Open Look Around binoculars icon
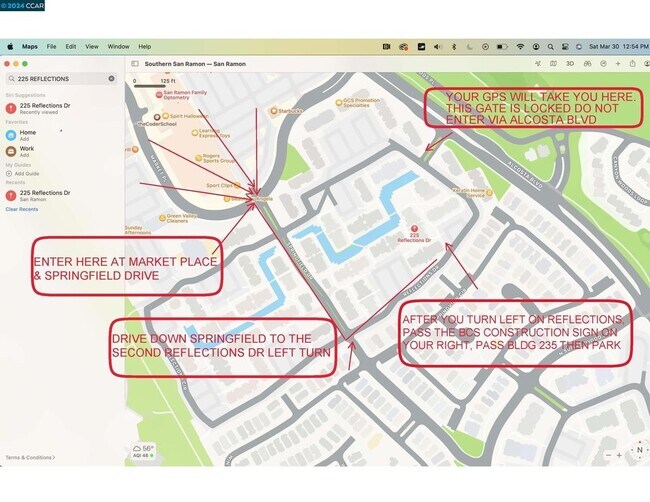 587,64
